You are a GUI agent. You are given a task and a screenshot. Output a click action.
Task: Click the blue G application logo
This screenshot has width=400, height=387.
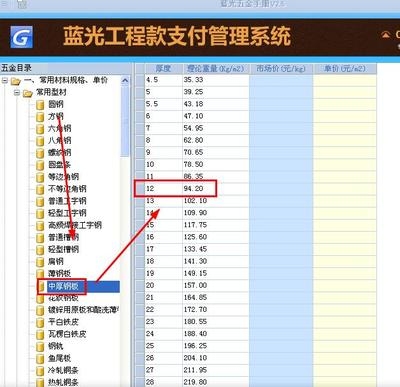(22, 37)
